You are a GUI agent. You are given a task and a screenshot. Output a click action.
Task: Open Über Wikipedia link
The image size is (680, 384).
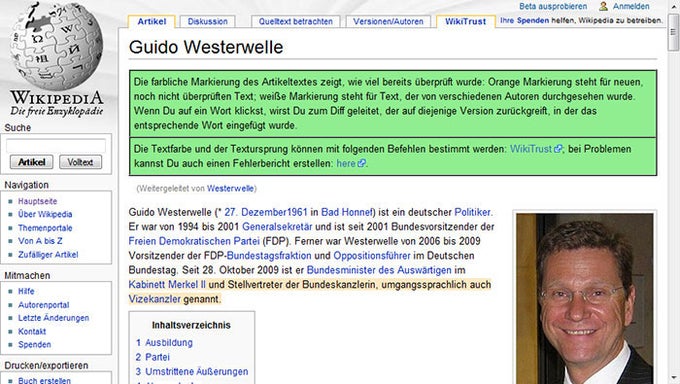(x=45, y=214)
